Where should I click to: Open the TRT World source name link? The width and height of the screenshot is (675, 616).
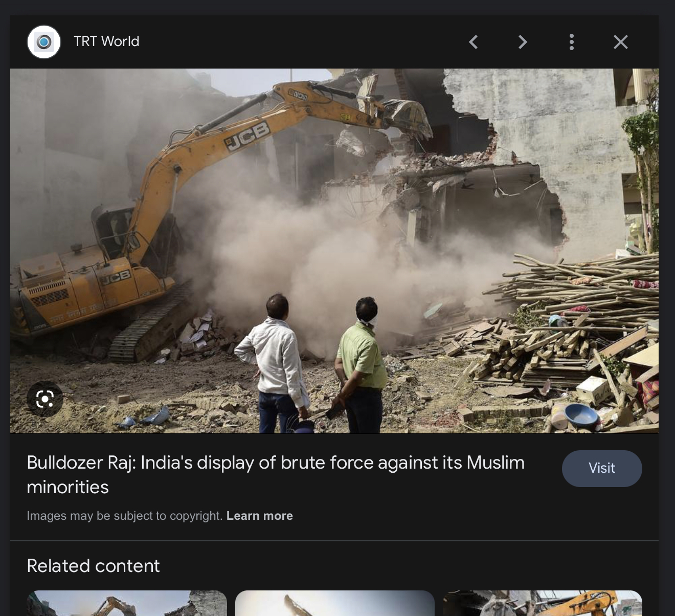click(x=106, y=41)
